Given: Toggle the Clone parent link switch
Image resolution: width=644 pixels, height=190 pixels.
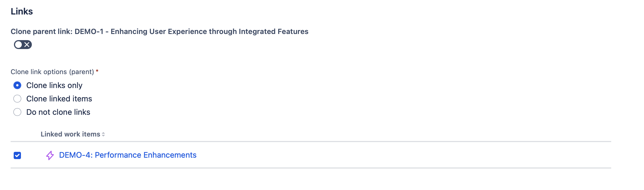Looking at the screenshot, I should click(23, 45).
